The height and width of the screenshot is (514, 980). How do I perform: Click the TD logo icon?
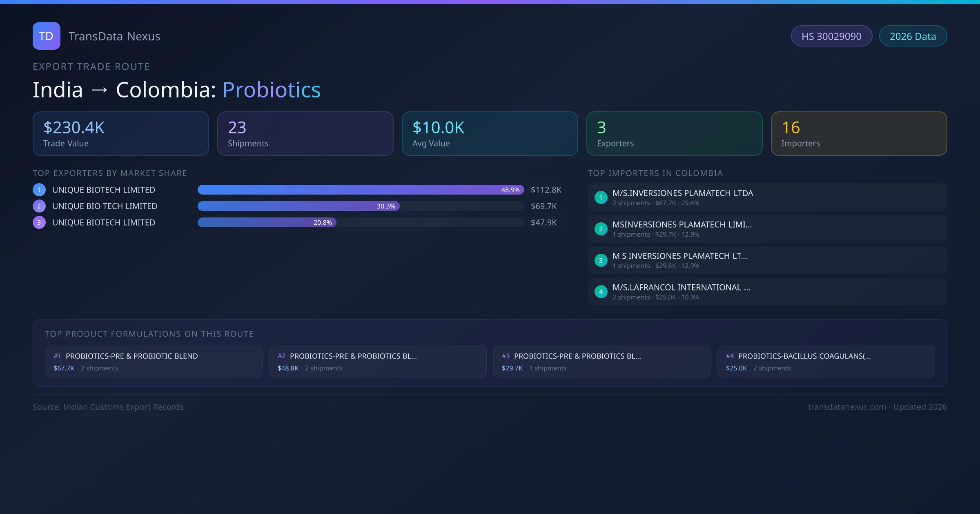[46, 36]
